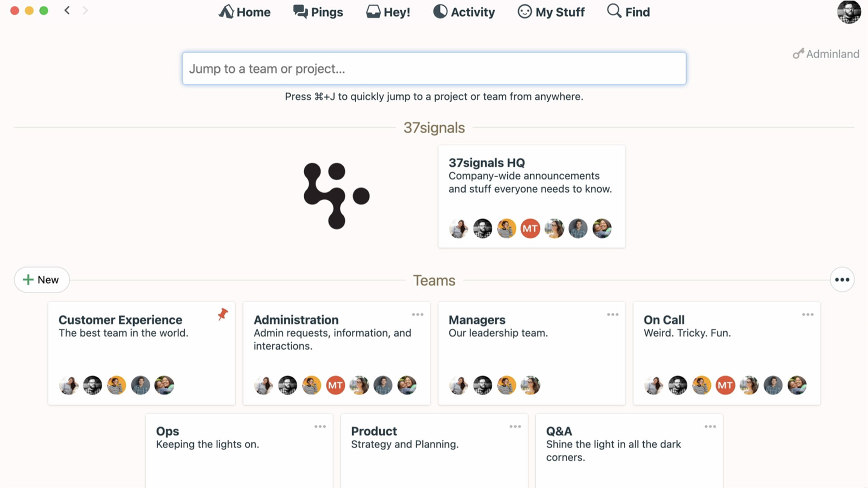
Task: Go back with the back arrow
Action: (x=67, y=10)
